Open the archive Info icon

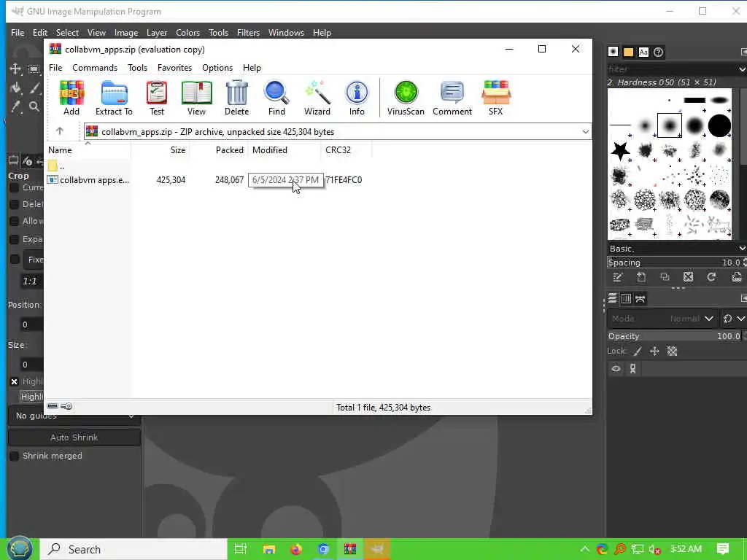[357, 98]
